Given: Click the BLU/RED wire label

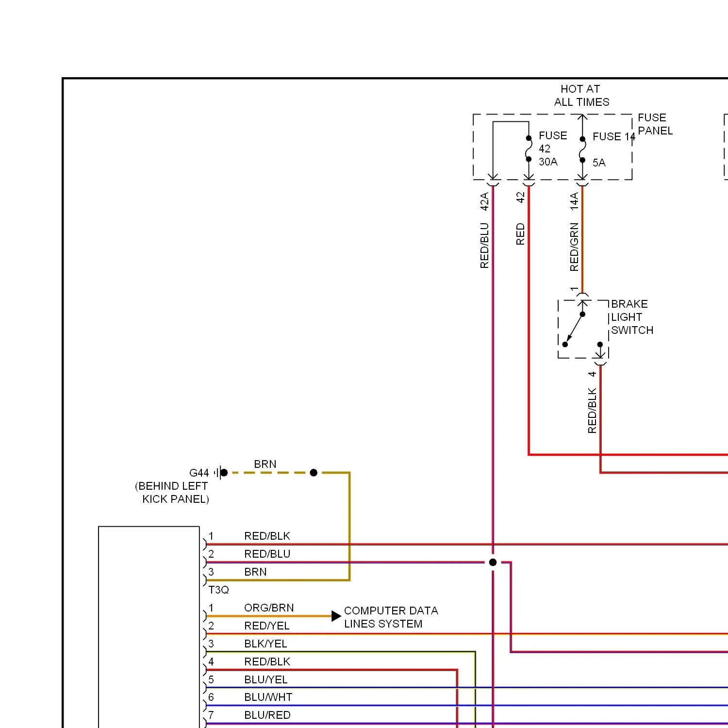Looking at the screenshot, I should (267, 715).
